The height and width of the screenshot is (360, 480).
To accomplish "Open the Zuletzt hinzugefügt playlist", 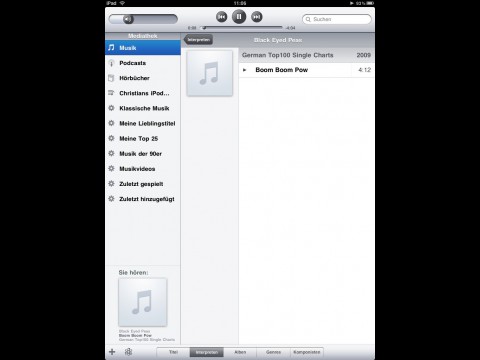I will [x=143, y=199].
